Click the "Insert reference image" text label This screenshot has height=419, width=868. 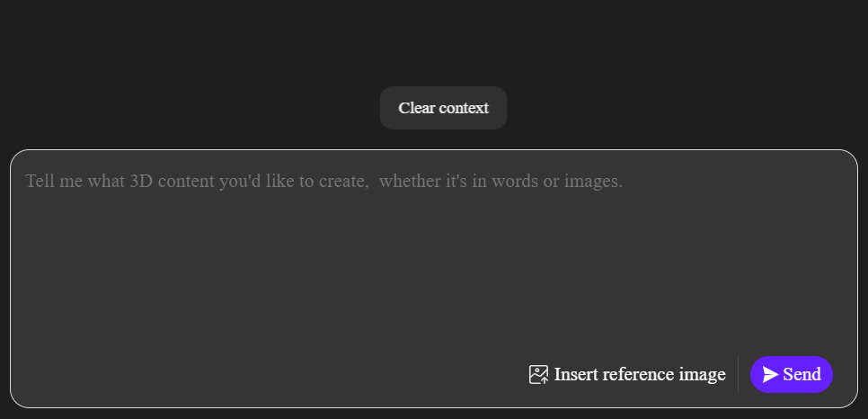[x=639, y=375]
